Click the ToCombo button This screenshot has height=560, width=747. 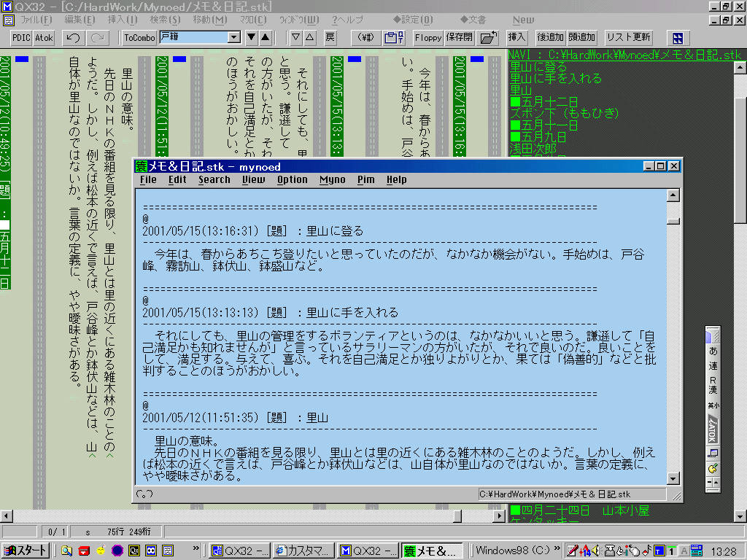pos(139,38)
